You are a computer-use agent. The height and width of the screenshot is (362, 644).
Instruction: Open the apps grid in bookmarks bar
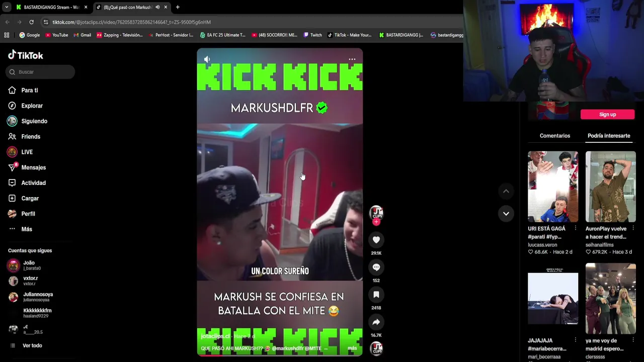(x=7, y=35)
